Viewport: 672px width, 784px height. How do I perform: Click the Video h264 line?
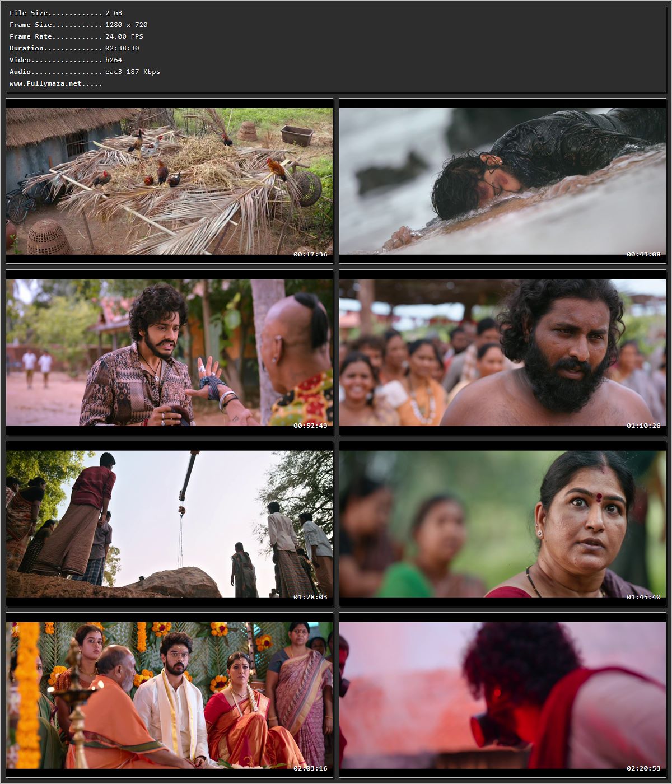(66, 60)
